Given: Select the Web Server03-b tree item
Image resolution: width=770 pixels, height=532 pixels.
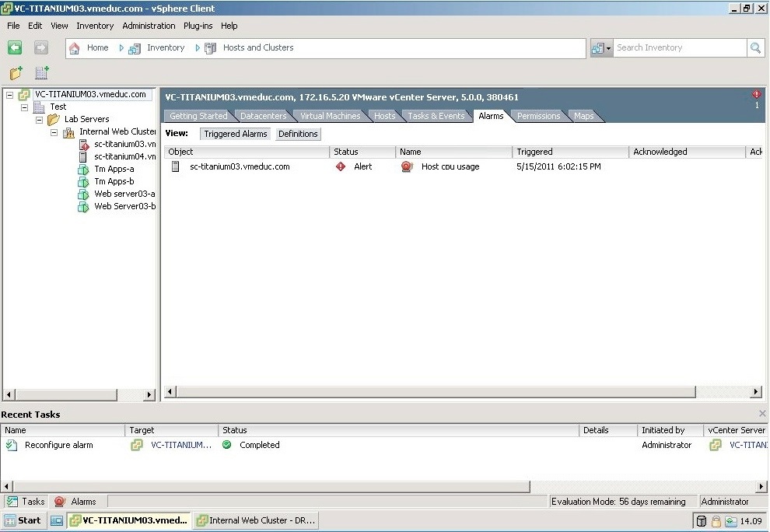Looking at the screenshot, I should pyautogui.click(x=124, y=206).
